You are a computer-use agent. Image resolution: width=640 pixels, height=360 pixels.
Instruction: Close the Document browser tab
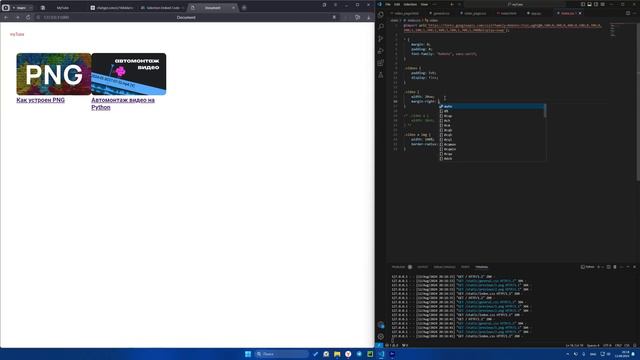(233, 8)
